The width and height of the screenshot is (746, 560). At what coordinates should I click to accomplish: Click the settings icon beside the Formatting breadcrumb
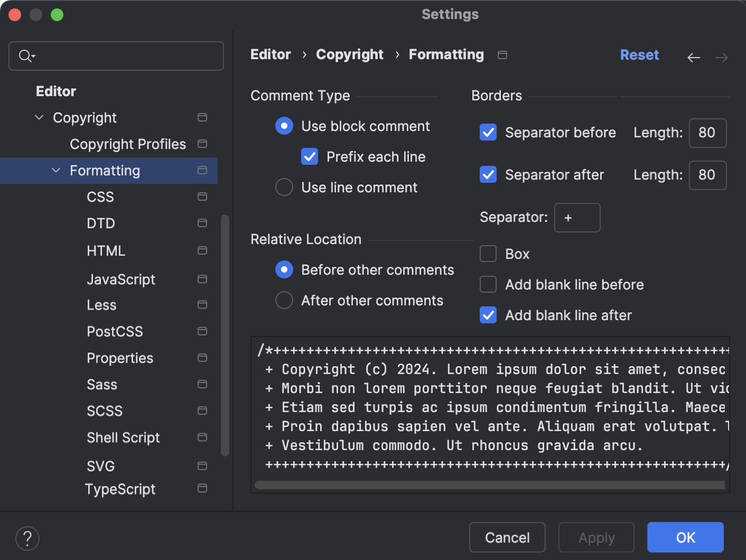pos(502,54)
